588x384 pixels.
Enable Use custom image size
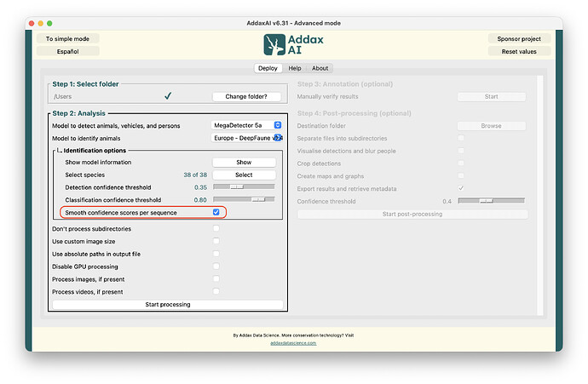point(216,241)
